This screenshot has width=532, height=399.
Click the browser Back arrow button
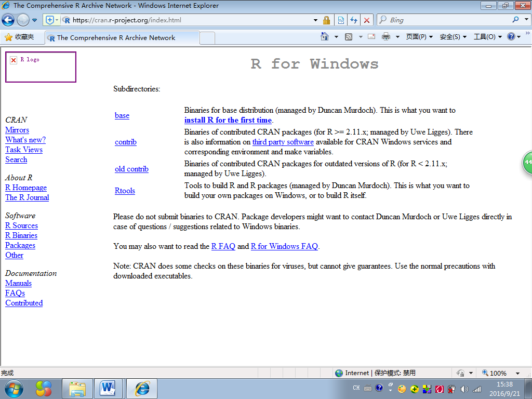(x=8, y=20)
